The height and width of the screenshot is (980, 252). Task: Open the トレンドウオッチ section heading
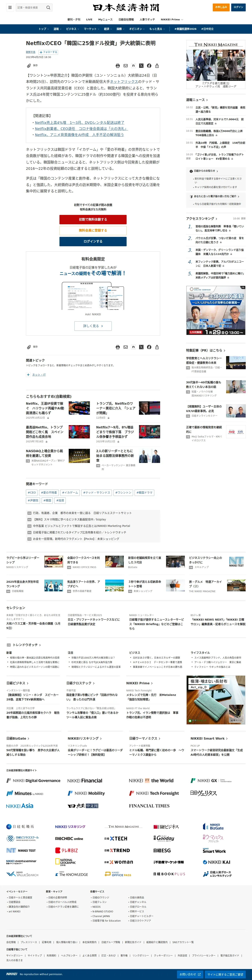click(27, 645)
